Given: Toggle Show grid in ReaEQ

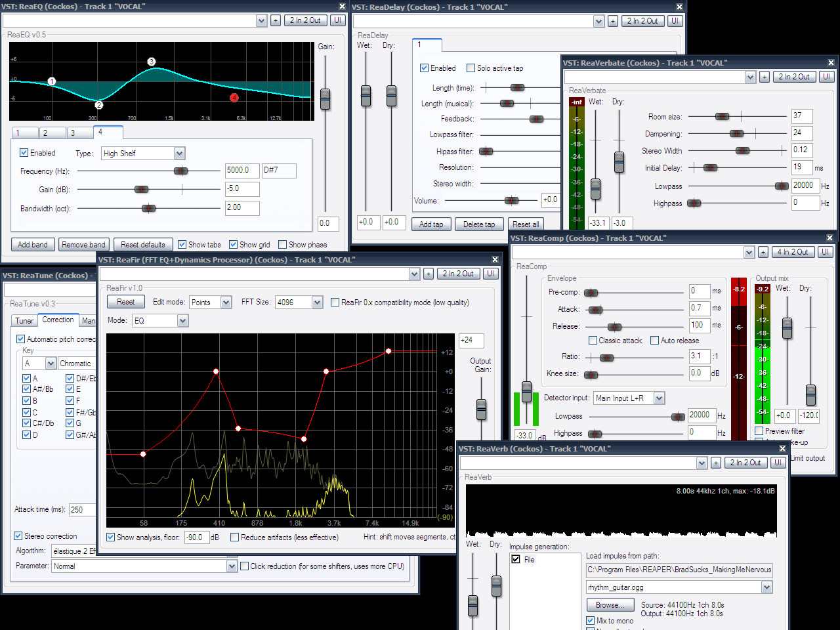Looking at the screenshot, I should [x=233, y=245].
